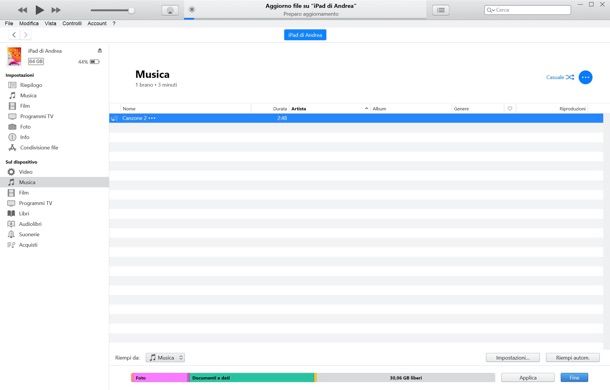610x390 pixels.
Task: Select Acquisti in sidebar
Action: (x=28, y=245)
